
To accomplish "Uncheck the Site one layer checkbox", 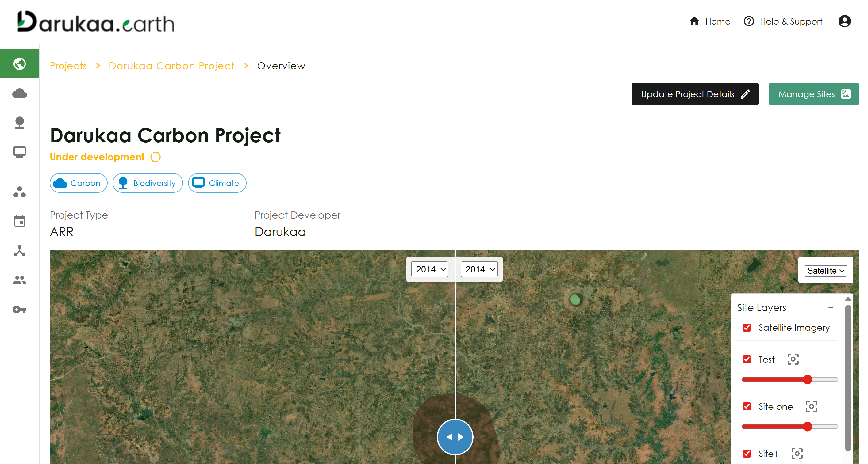I will coord(747,406).
